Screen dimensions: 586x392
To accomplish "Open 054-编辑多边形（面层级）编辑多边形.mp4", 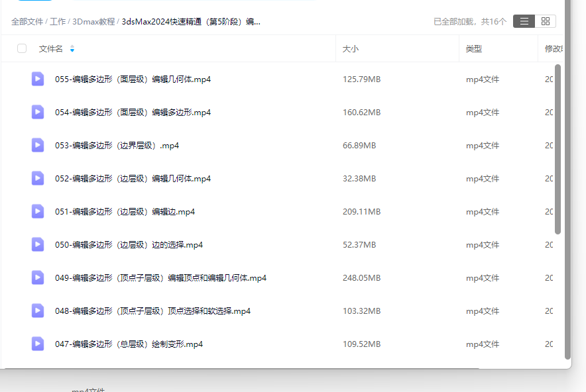I will (133, 113).
